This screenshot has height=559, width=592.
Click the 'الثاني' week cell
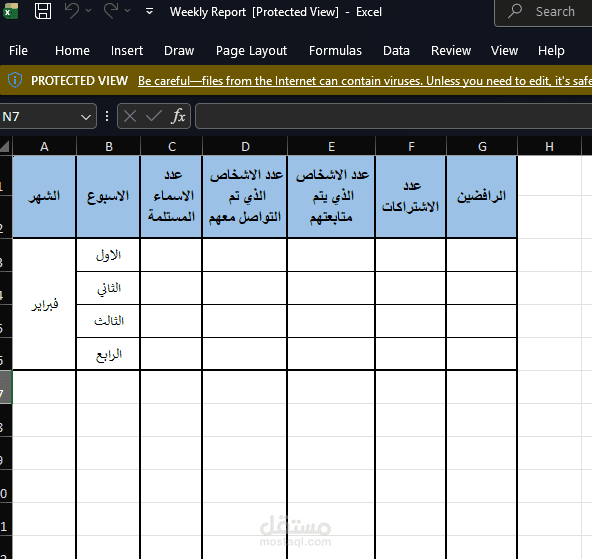(x=108, y=288)
